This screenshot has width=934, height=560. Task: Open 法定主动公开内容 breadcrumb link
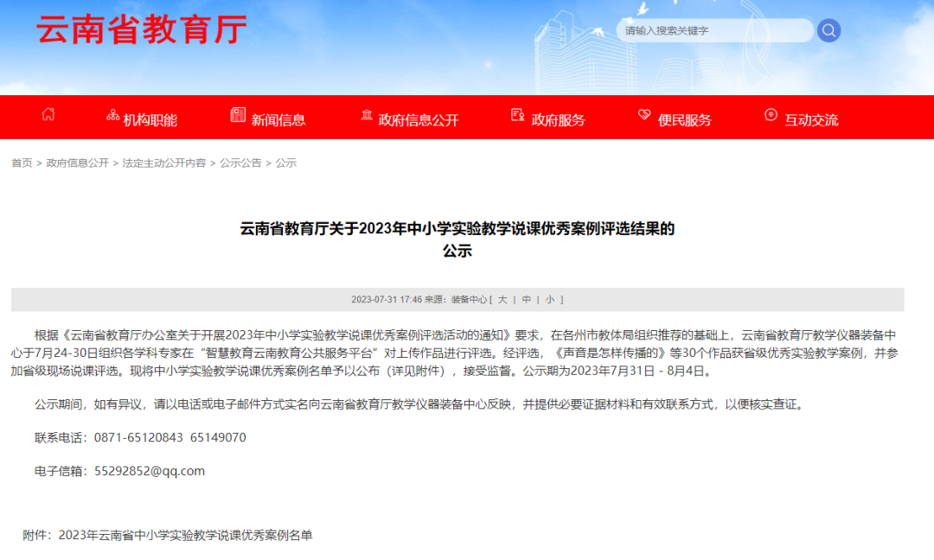coord(163,163)
